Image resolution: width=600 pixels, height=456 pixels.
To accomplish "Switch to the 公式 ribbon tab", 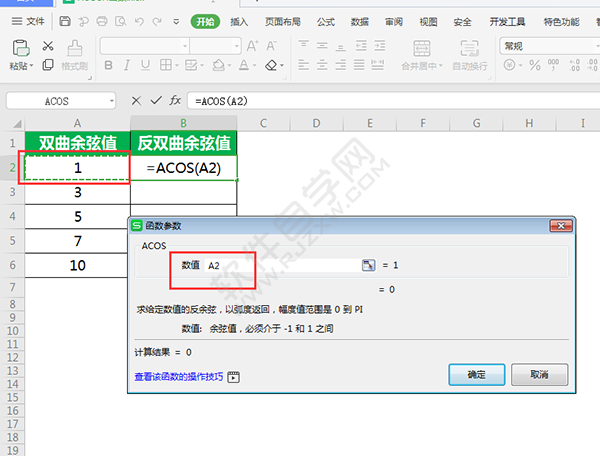I will (325, 21).
